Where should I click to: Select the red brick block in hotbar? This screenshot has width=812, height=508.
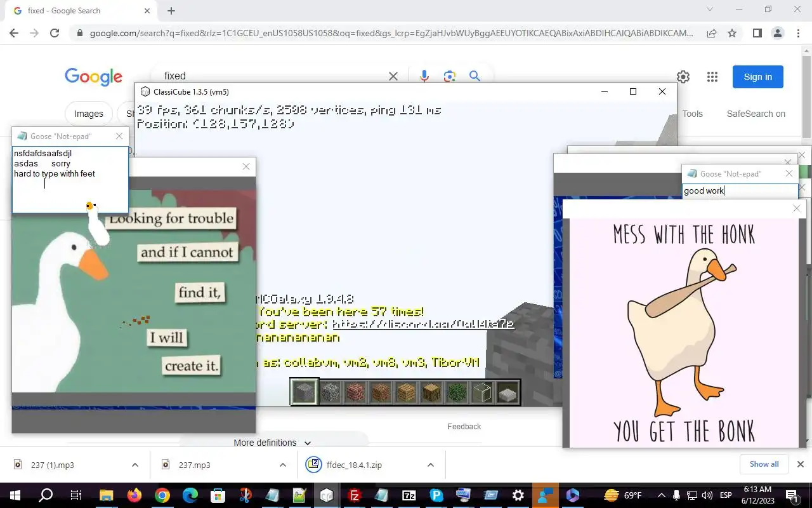click(355, 392)
